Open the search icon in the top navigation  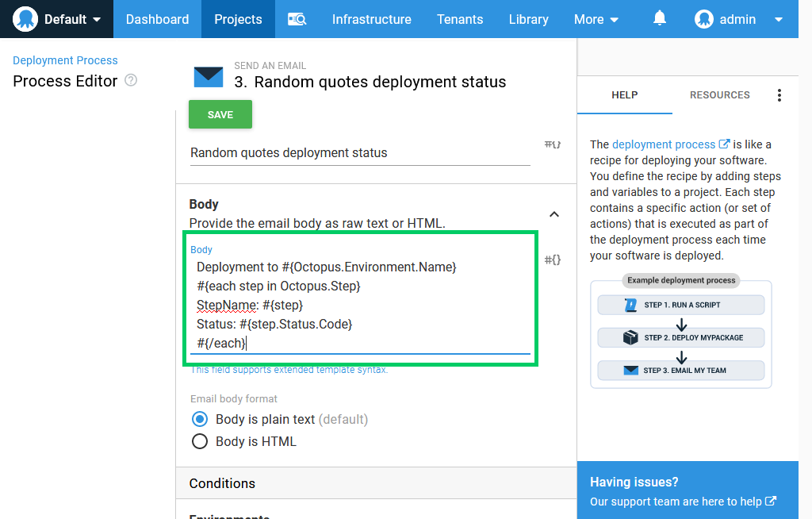click(x=297, y=19)
